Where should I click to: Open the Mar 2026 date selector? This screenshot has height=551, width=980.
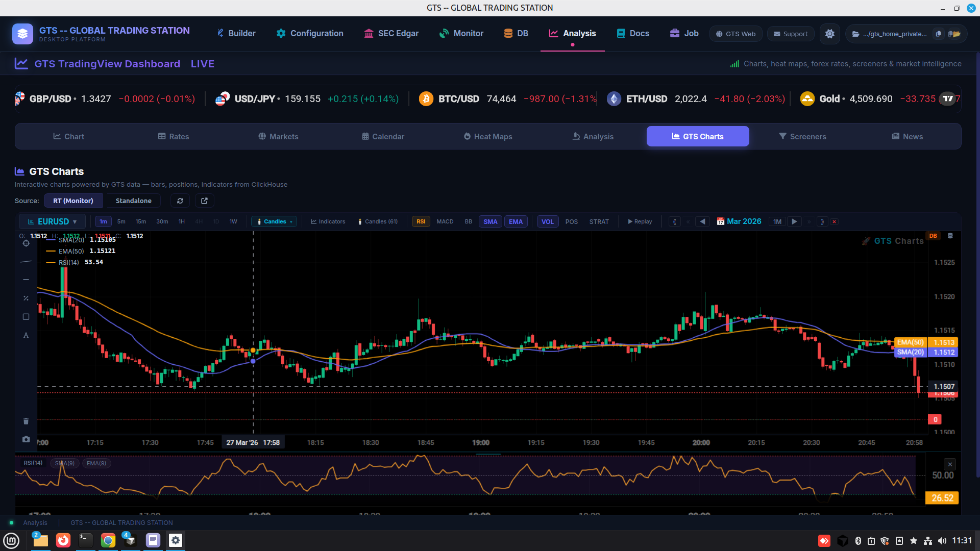pyautogui.click(x=744, y=221)
